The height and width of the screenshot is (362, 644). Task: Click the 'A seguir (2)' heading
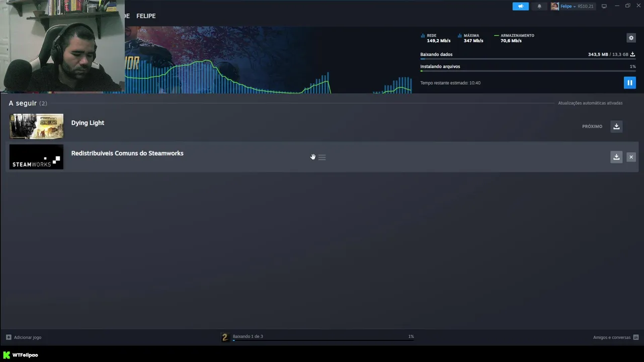pos(28,103)
